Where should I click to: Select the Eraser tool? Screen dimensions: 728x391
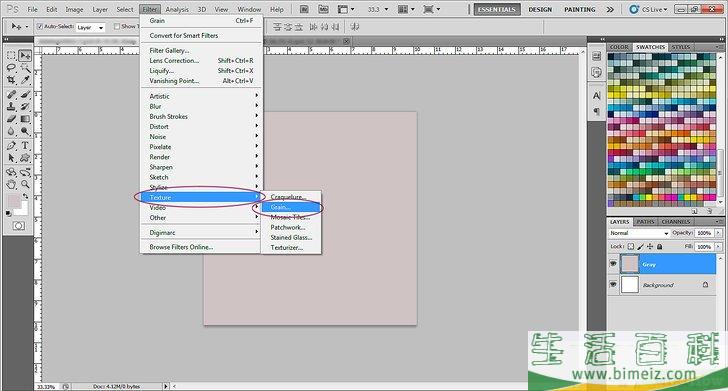click(11, 119)
